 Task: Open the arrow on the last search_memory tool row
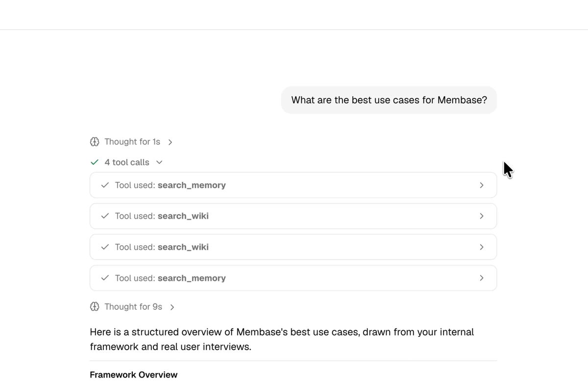tap(482, 278)
